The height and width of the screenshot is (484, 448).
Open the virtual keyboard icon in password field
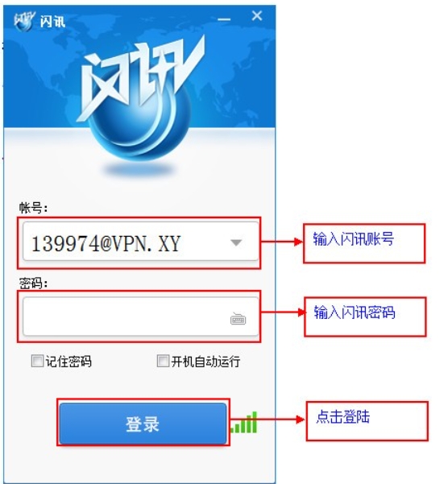[238, 319]
